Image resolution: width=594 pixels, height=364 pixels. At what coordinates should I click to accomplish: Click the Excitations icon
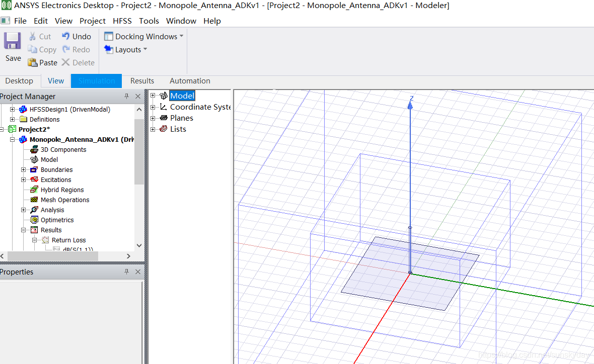pos(34,179)
